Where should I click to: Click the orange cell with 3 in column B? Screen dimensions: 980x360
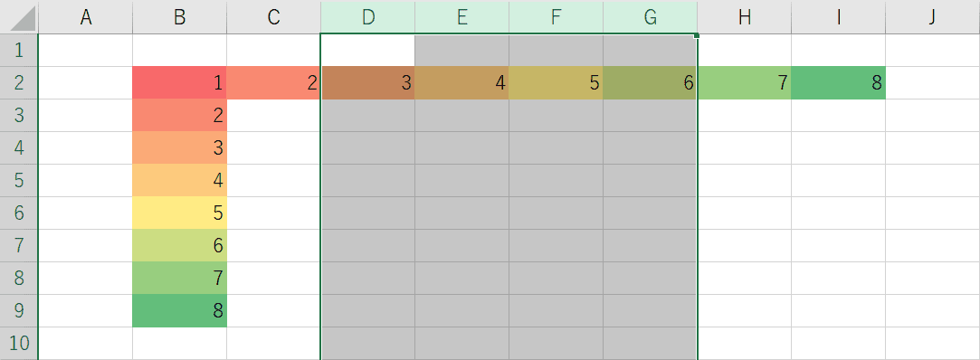179,147
